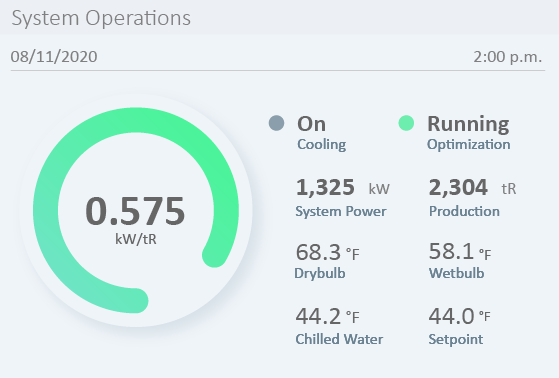Click the On status text
Screen dimensions: 559x378
[311, 124]
